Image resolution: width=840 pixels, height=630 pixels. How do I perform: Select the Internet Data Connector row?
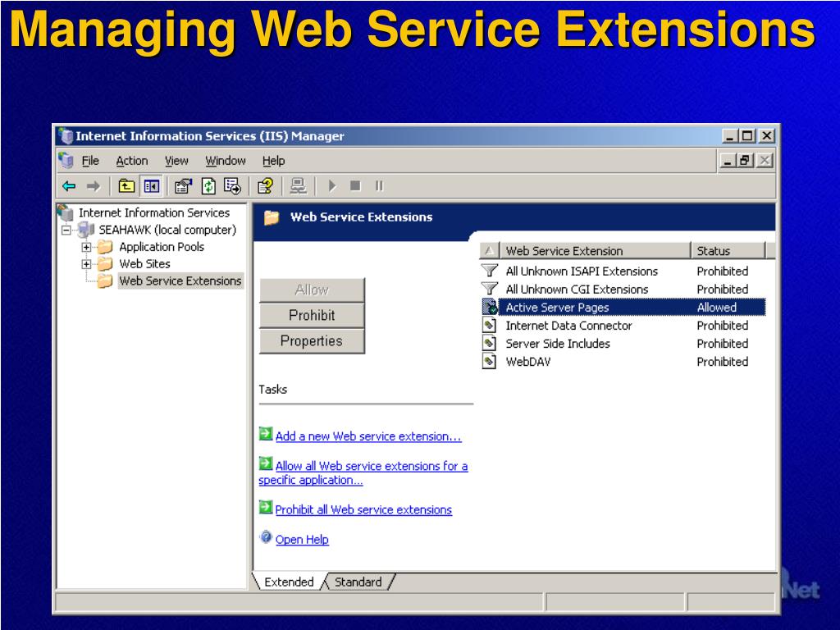(x=623, y=326)
